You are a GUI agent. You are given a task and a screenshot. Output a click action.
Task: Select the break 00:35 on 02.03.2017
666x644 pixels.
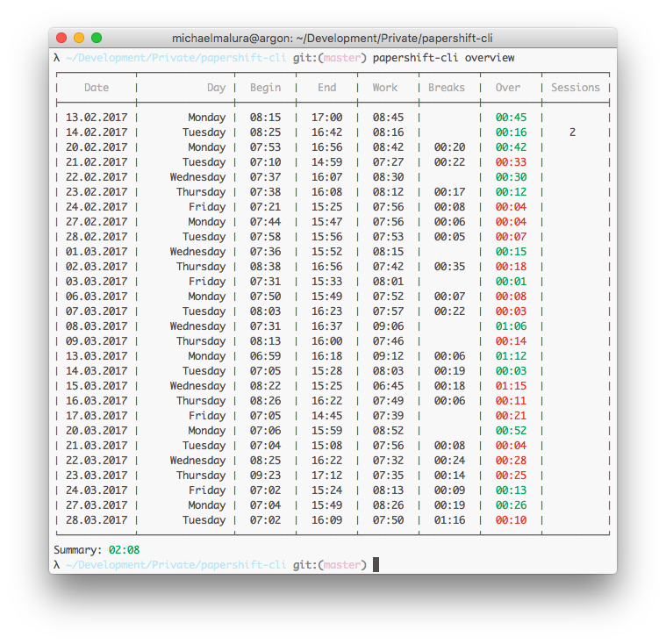pos(449,267)
